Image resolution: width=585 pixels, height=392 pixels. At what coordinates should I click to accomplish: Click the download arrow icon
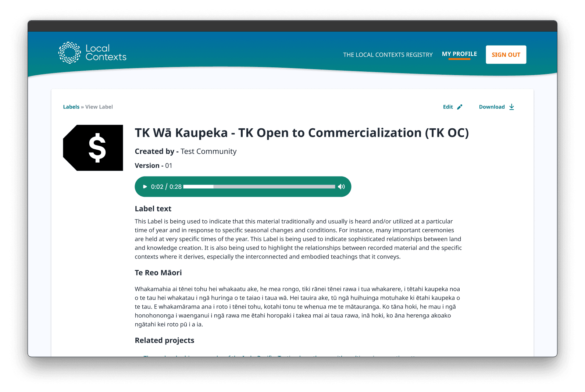(511, 107)
